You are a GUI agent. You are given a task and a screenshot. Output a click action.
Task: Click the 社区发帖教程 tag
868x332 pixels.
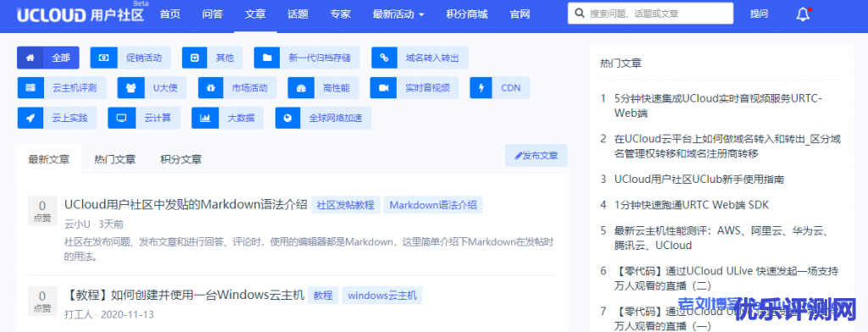(346, 205)
